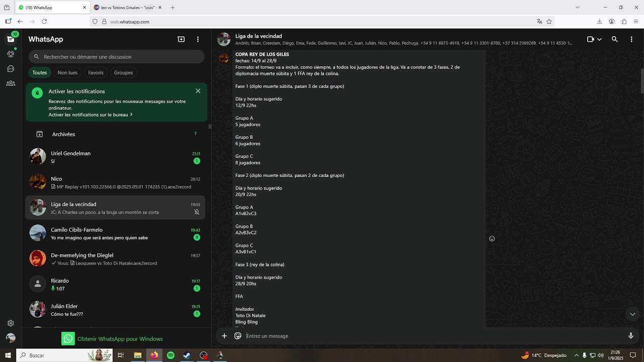Open the browser hamburger menu

click(x=636, y=22)
